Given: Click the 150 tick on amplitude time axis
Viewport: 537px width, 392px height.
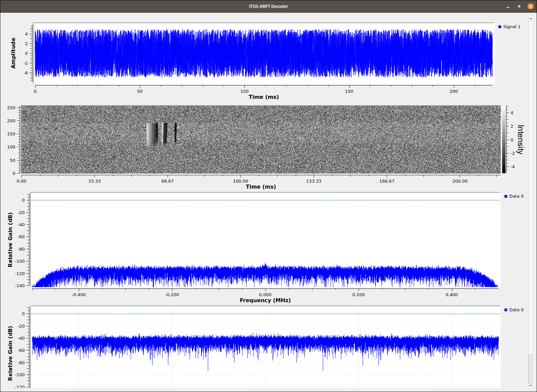Looking at the screenshot, I should tap(349, 91).
